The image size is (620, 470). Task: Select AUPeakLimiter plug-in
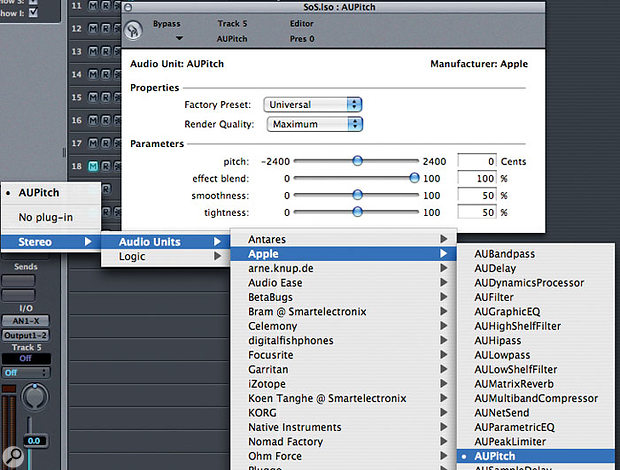536,442
